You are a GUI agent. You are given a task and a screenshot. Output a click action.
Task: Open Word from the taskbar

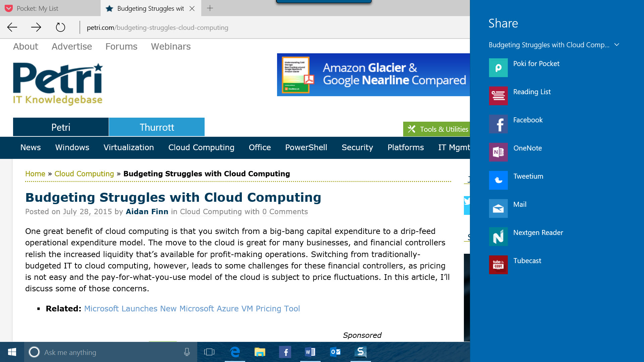point(310,352)
